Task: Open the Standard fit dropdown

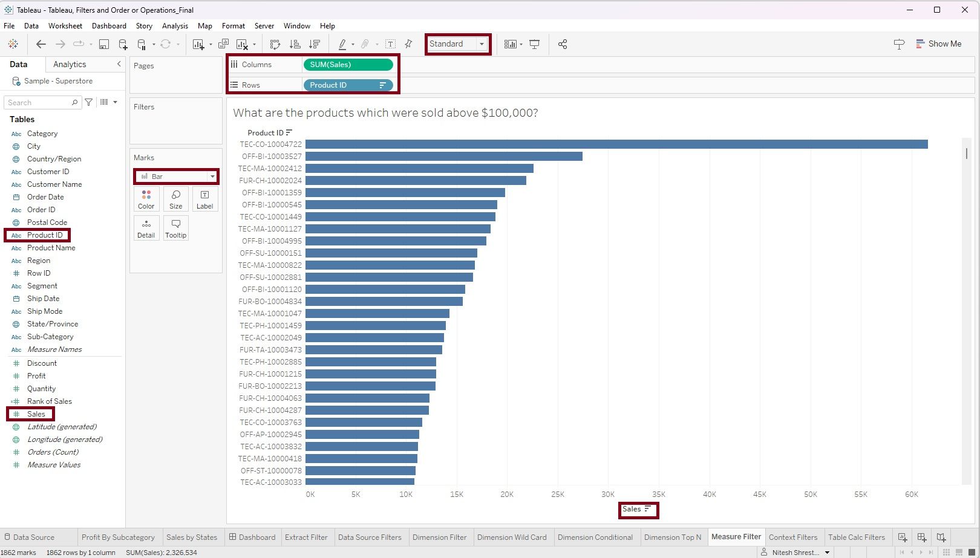Action: pyautogui.click(x=481, y=44)
